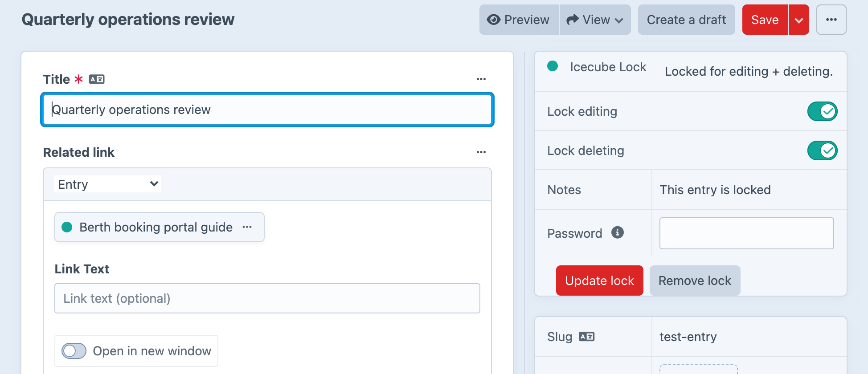This screenshot has width=868, height=374.
Task: Open the Entry link type dropdown
Action: click(x=107, y=184)
